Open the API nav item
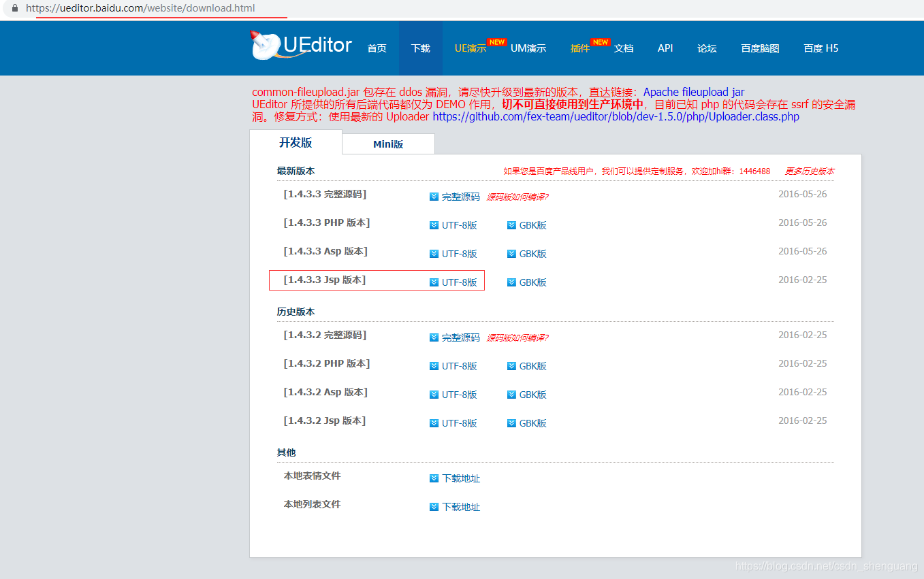The image size is (924, 579). point(665,48)
